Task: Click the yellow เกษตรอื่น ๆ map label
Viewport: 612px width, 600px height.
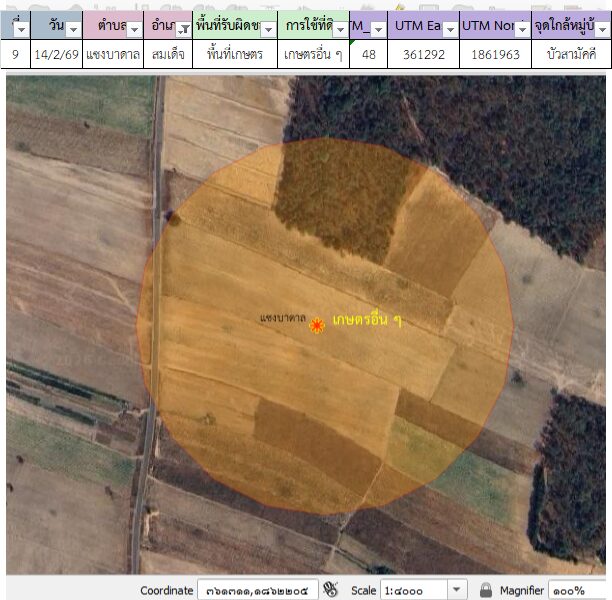Action: click(366, 320)
